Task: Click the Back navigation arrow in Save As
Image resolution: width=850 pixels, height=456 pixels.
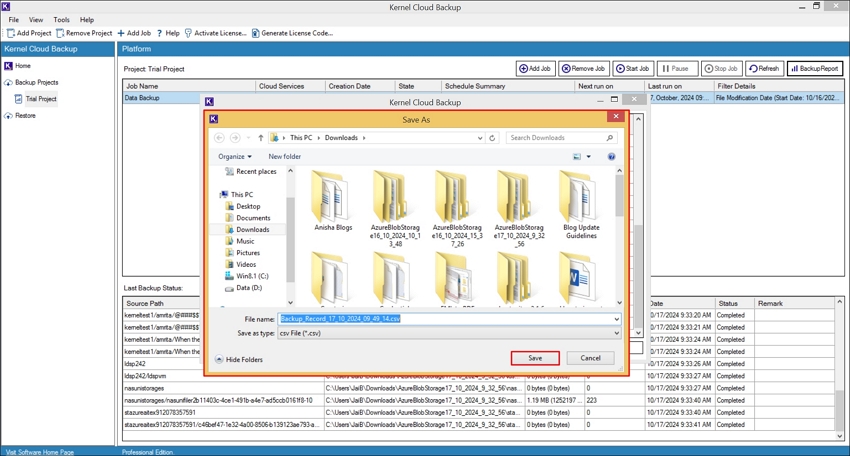Action: pos(219,138)
